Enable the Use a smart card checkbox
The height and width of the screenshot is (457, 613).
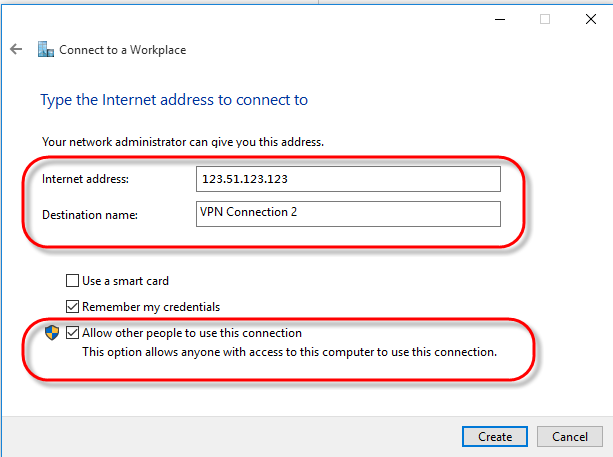click(x=72, y=281)
